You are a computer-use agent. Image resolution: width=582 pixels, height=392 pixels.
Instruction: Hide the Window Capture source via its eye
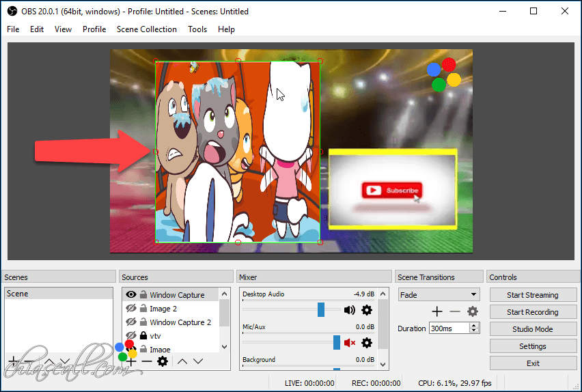[x=131, y=295]
